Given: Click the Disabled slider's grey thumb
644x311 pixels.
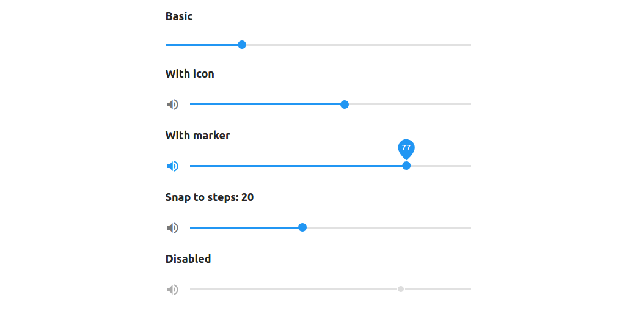Looking at the screenshot, I should (401, 289).
